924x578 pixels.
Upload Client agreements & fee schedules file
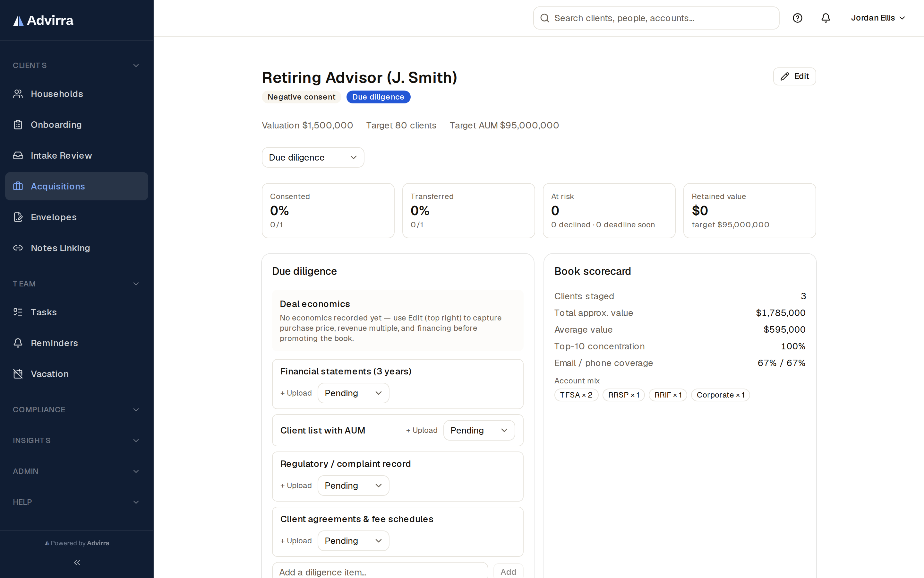pos(296,540)
